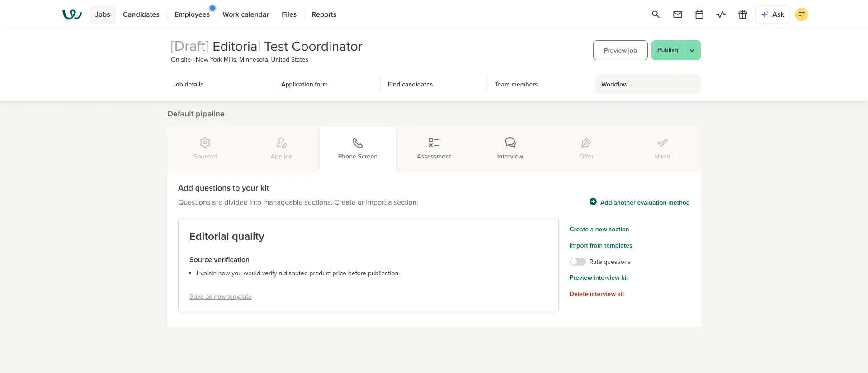Select the Offer pen icon

tap(586, 143)
